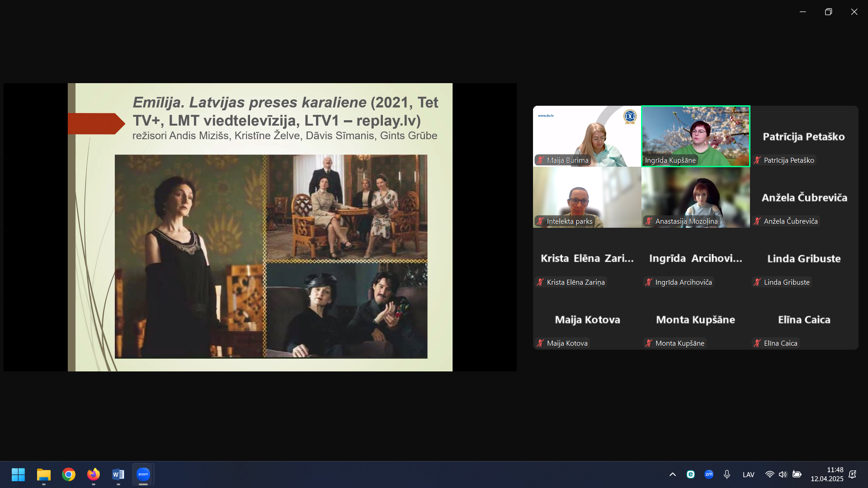
Task: Open the Wi-Fi network status icon
Action: click(x=769, y=474)
